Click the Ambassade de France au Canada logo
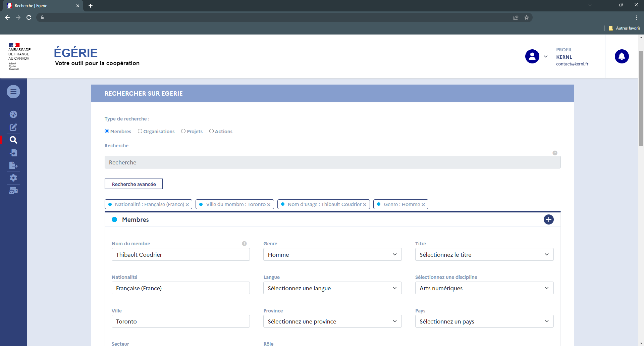Image resolution: width=644 pixels, height=346 pixels. click(19, 56)
